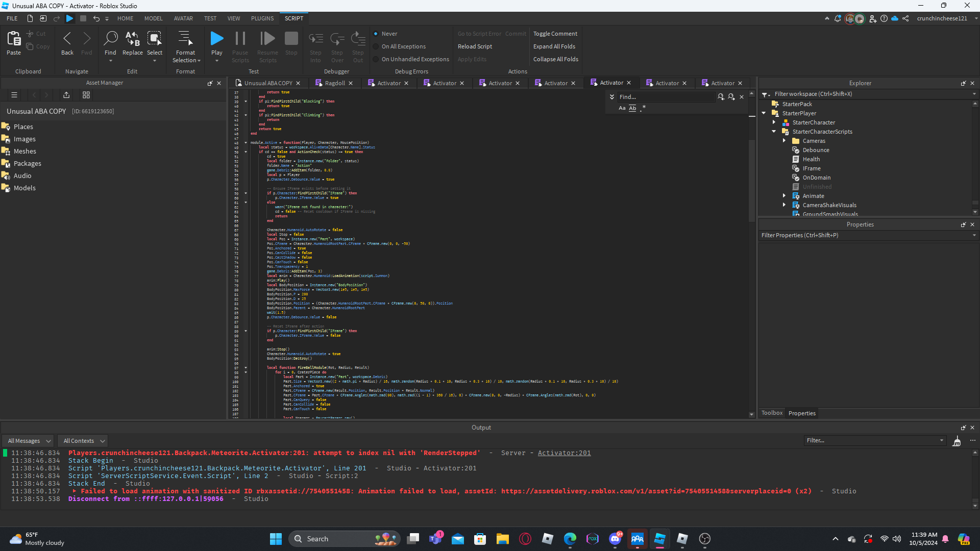Clear the output with broom icon

click(x=957, y=441)
